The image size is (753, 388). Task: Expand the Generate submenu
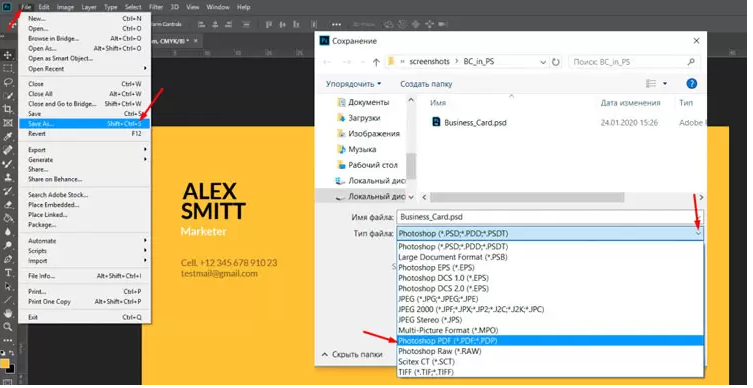(x=85, y=159)
